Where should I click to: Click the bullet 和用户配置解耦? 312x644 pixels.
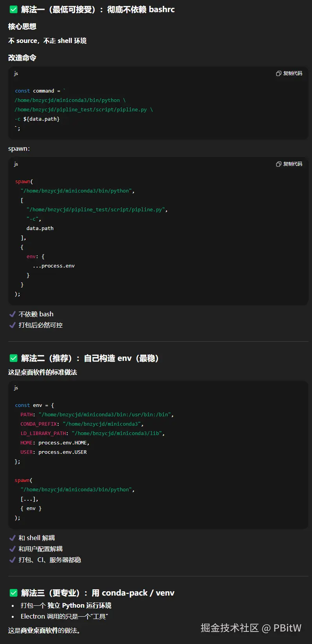click(41, 549)
